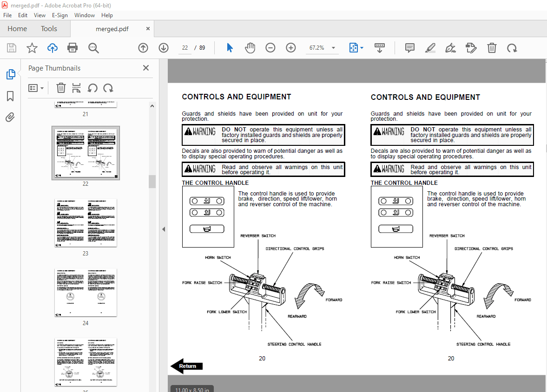The width and height of the screenshot is (547, 392).
Task: Toggle the selection arrow tool
Action: click(229, 47)
